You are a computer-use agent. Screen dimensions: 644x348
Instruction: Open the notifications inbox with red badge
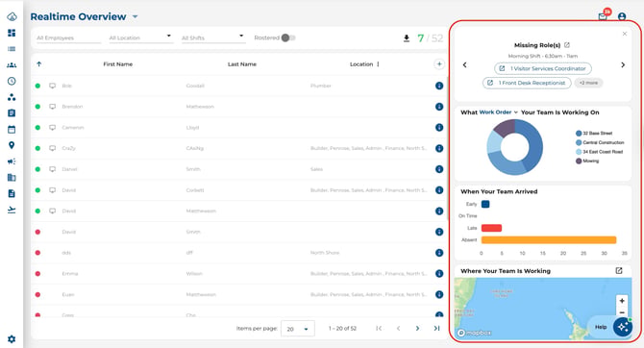point(603,15)
